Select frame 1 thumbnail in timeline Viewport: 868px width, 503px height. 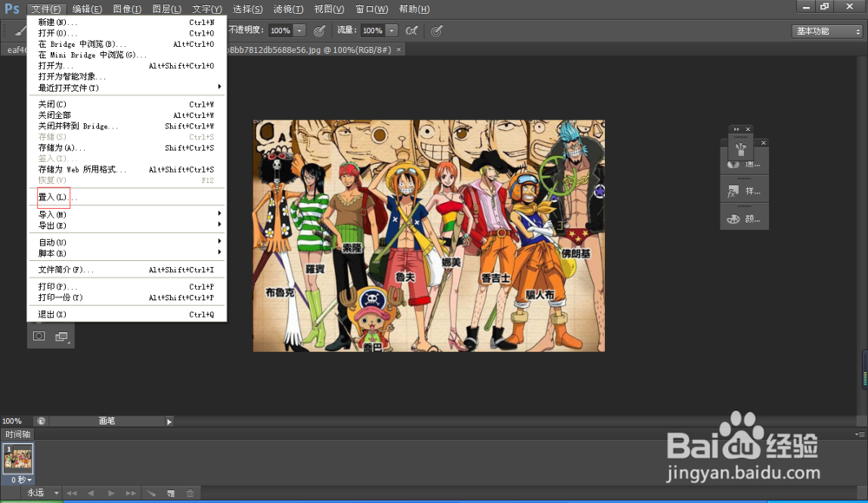click(18, 458)
